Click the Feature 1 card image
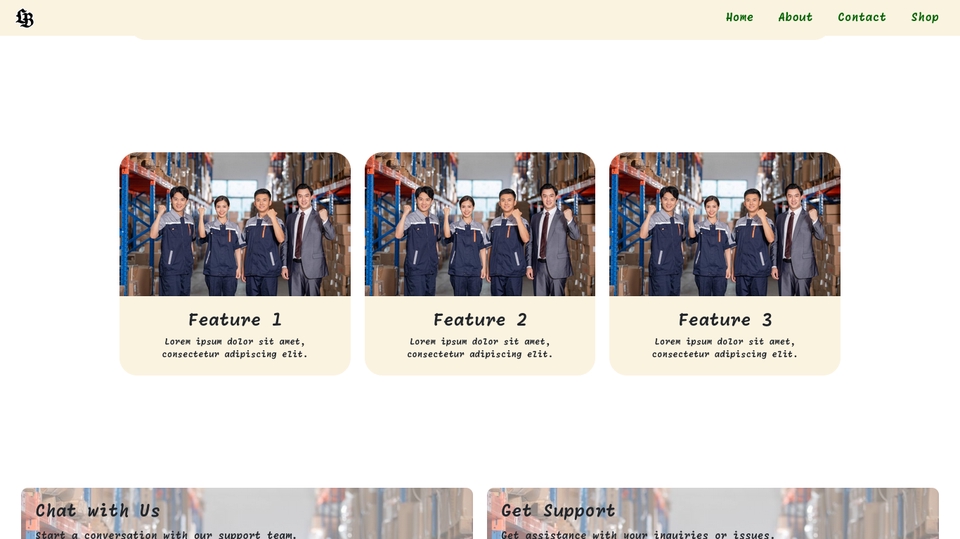The image size is (960, 539). click(x=235, y=224)
